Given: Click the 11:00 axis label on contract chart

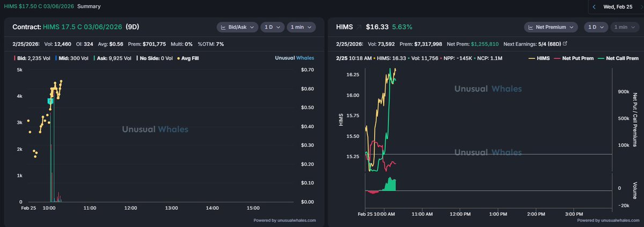Looking at the screenshot, I should [x=90, y=207].
